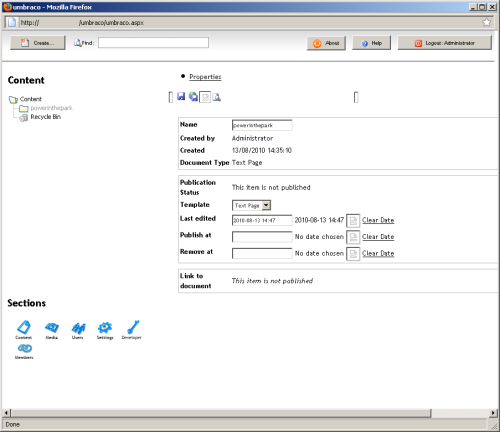500x432 pixels.
Task: Click the Preview page icon
Action: click(217, 97)
